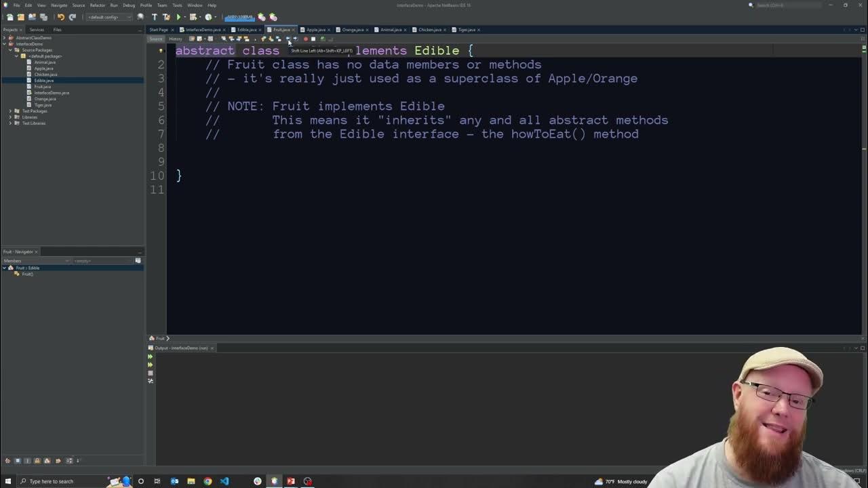Switch to the Services panel tab
Viewport: 868px width, 488px height.
[x=37, y=30]
